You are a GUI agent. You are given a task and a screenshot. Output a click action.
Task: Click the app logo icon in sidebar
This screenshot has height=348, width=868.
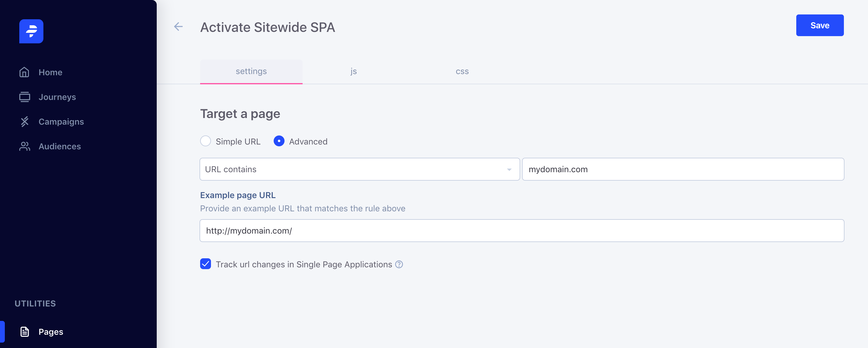click(x=31, y=31)
